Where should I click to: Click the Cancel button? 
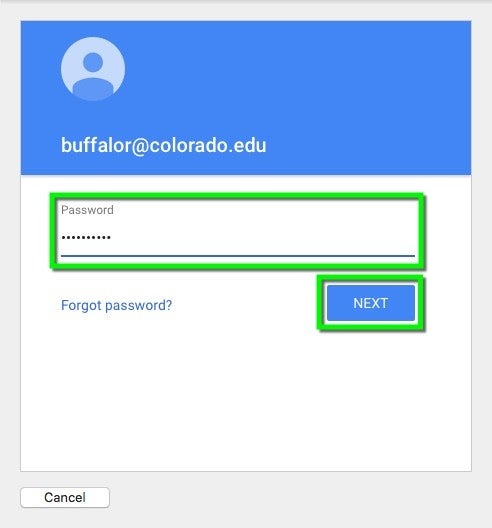(x=65, y=497)
